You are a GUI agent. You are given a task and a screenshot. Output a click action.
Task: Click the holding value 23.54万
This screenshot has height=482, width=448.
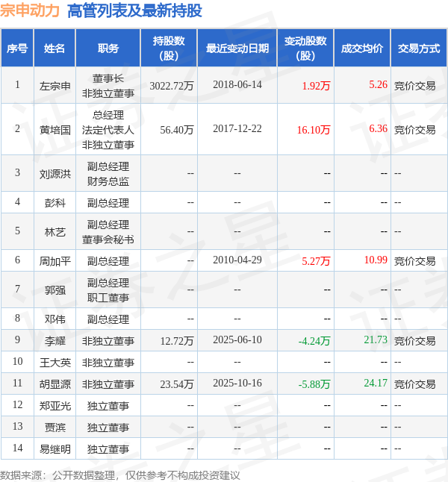(177, 384)
